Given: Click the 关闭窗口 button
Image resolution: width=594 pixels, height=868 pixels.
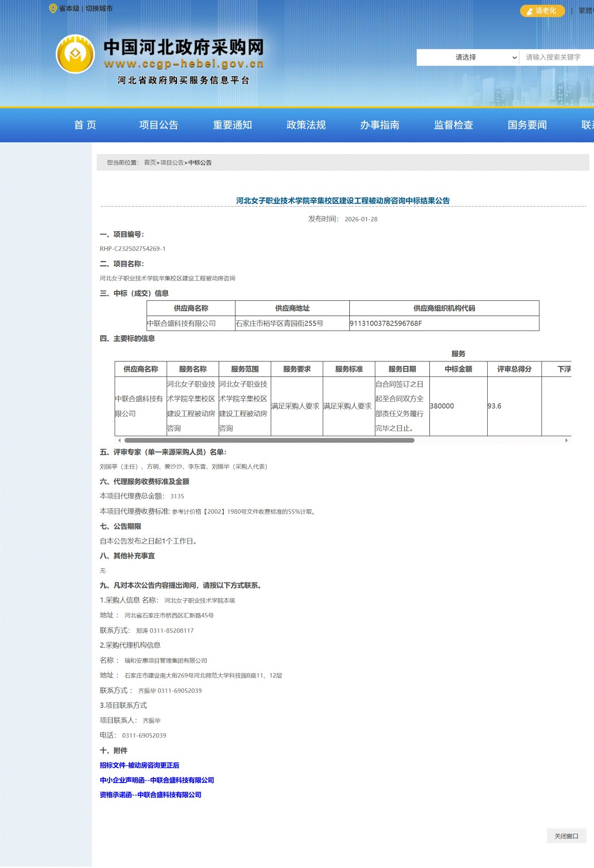Looking at the screenshot, I should pos(566,836).
